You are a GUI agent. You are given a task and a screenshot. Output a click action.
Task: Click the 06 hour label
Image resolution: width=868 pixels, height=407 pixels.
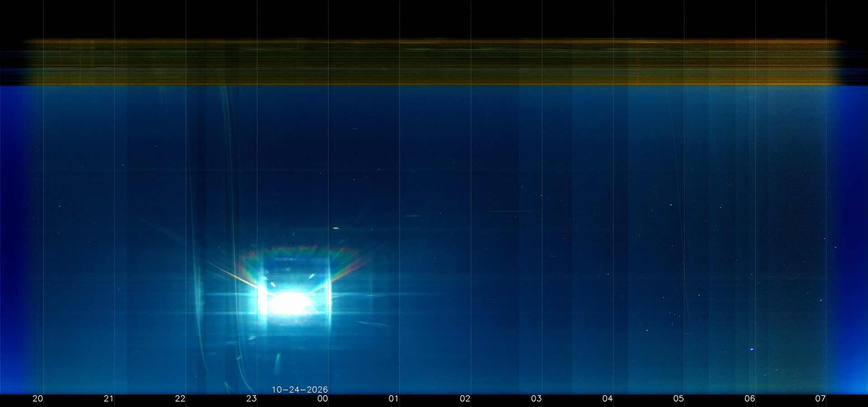750,399
